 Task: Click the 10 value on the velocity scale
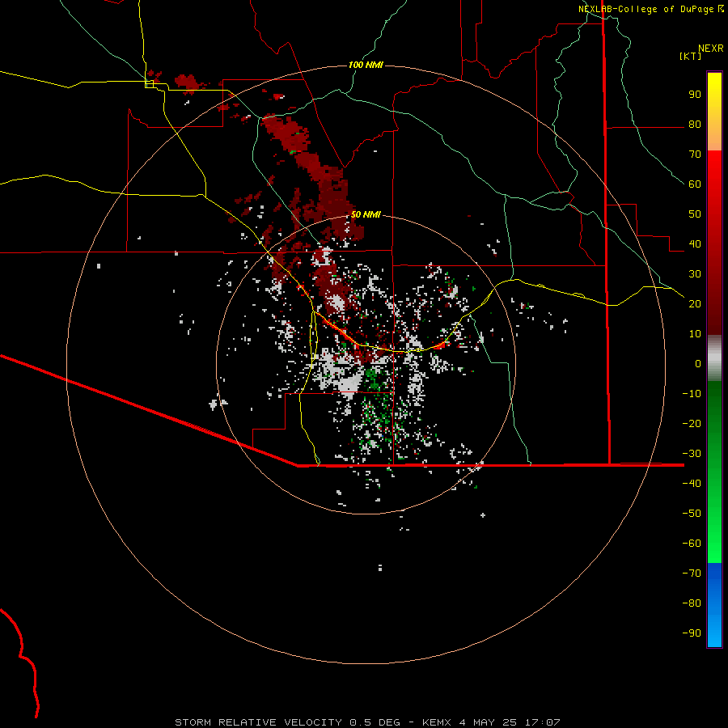[x=695, y=334]
